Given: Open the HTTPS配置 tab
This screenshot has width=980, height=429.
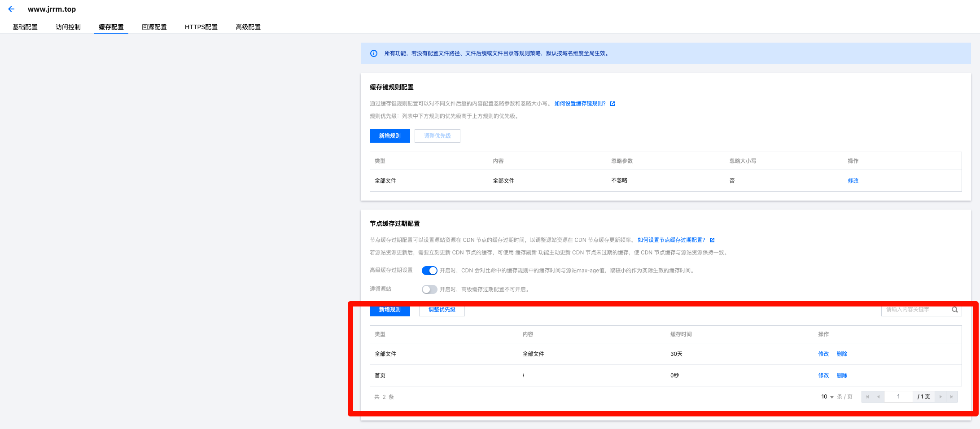Looking at the screenshot, I should [x=201, y=27].
